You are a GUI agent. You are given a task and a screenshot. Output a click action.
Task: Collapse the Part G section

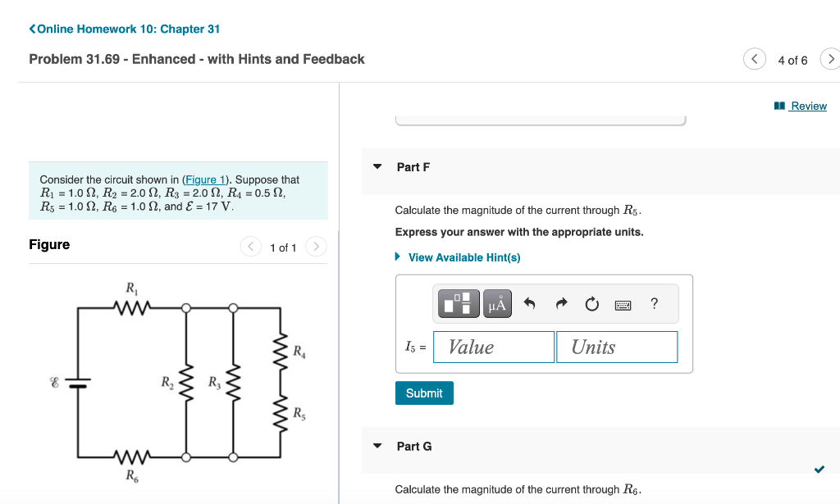coord(377,446)
